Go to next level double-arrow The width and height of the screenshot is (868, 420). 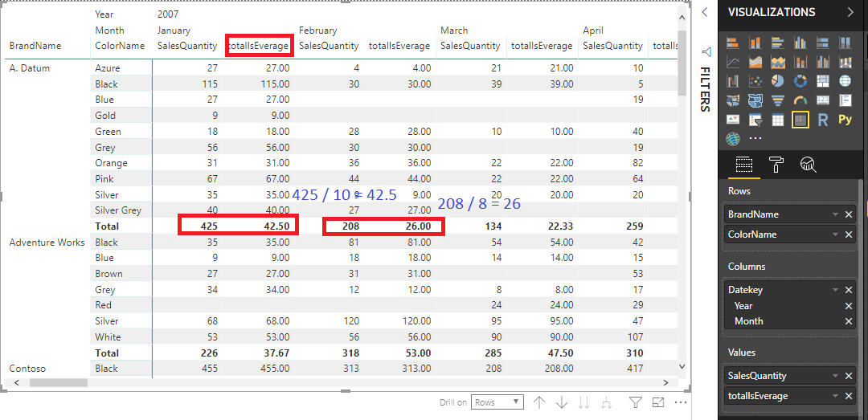pyautogui.click(x=583, y=402)
